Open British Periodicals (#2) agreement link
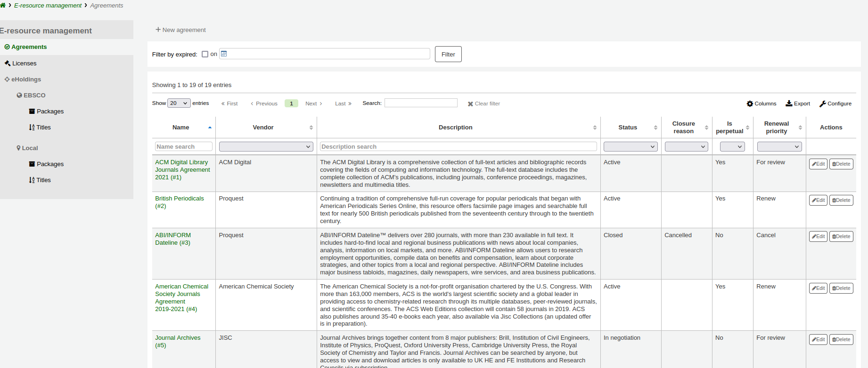 (x=180, y=202)
